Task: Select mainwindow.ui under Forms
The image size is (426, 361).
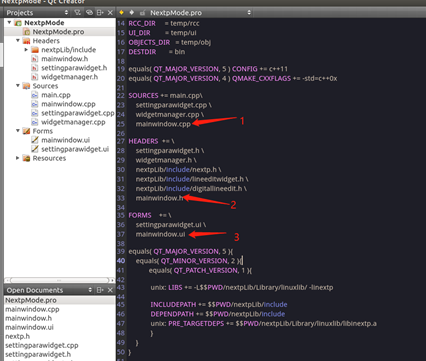Action: pos(65,140)
